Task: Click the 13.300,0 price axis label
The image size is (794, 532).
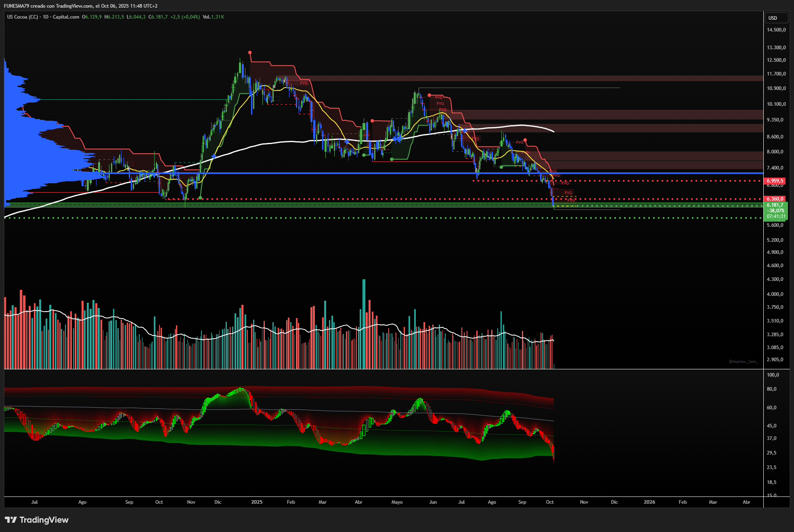Action: [776, 48]
